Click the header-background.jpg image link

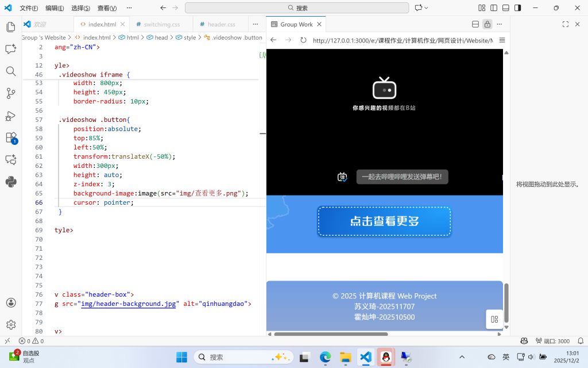coord(128,304)
